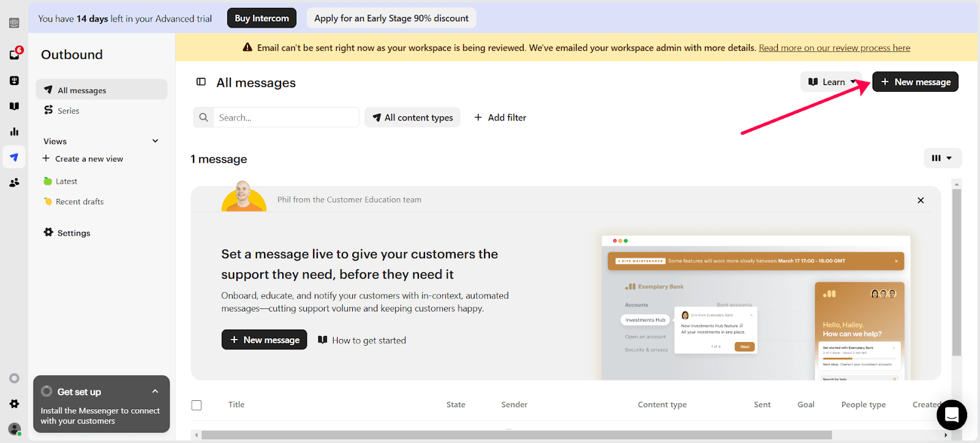980x443 pixels.
Task: Open the Reports bar chart icon
Action: (x=14, y=132)
